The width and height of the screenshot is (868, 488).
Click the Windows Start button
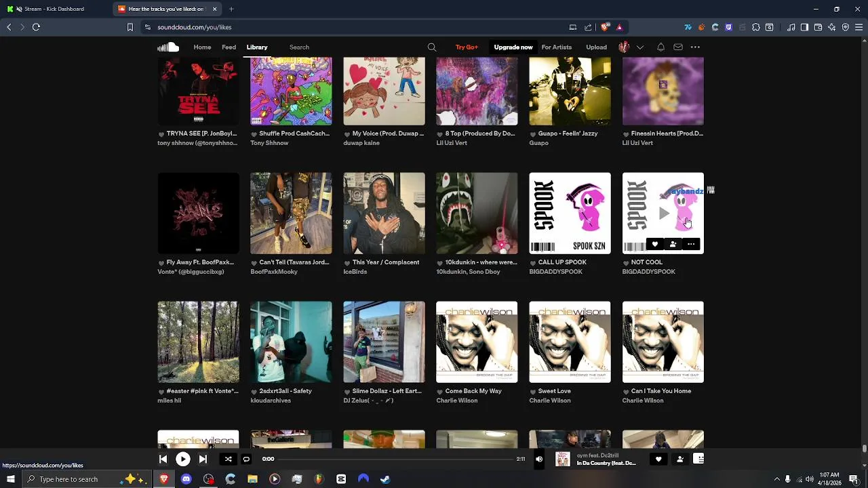tap(11, 479)
